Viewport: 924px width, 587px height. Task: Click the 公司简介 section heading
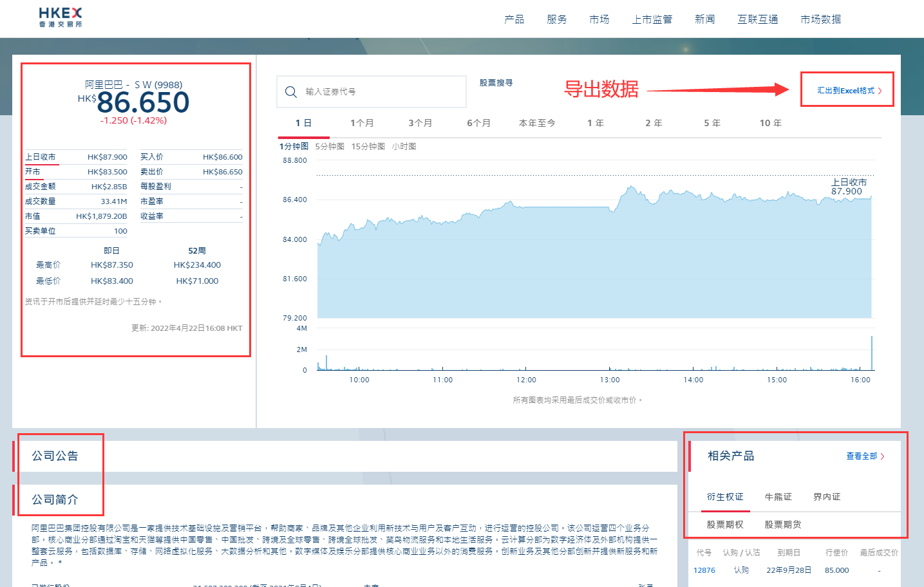point(55,499)
